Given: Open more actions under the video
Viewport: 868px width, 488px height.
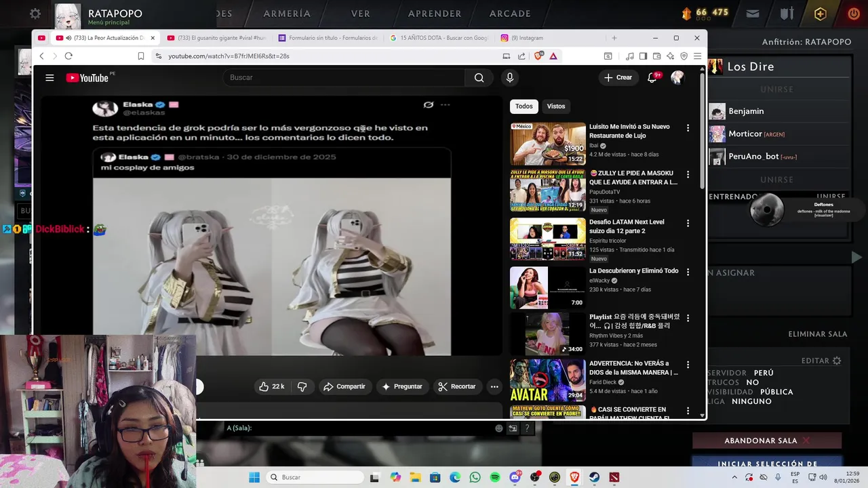Looking at the screenshot, I should (494, 386).
